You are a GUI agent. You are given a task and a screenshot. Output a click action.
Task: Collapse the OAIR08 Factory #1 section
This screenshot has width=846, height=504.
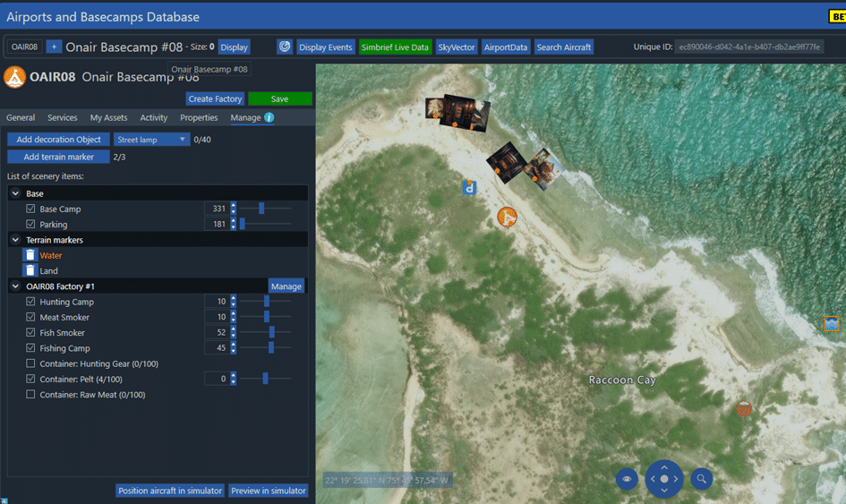[15, 286]
